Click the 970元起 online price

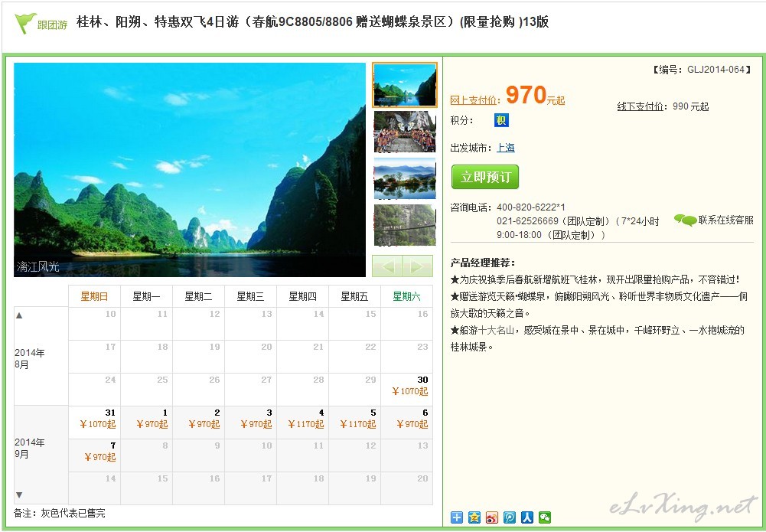[535, 95]
